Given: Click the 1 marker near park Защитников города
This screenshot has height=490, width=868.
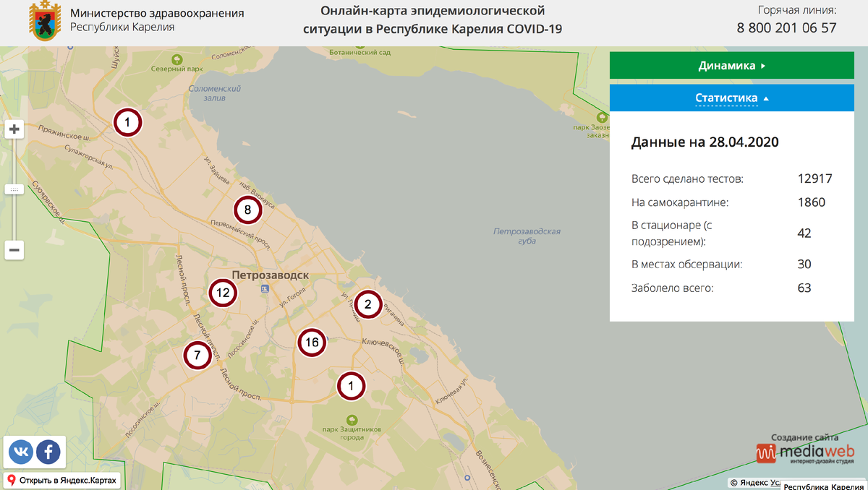Looking at the screenshot, I should tap(351, 386).
